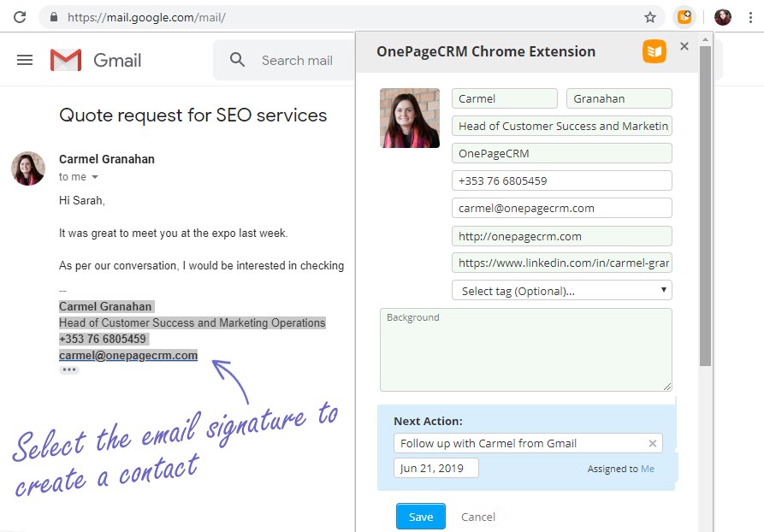Expand the 'to me' recipient details arrow

(95, 177)
